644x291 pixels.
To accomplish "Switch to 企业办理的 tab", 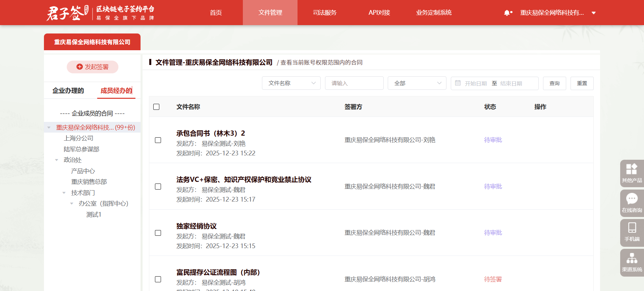I will click(x=68, y=90).
